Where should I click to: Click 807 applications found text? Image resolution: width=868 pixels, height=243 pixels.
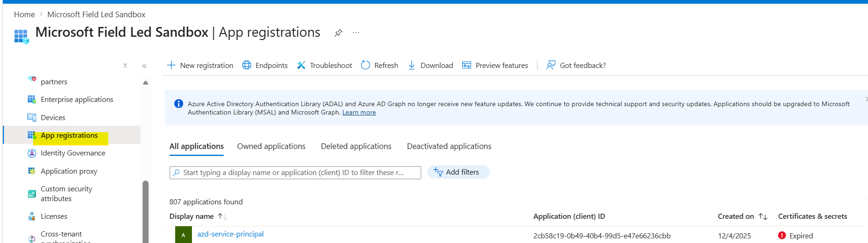(206, 202)
